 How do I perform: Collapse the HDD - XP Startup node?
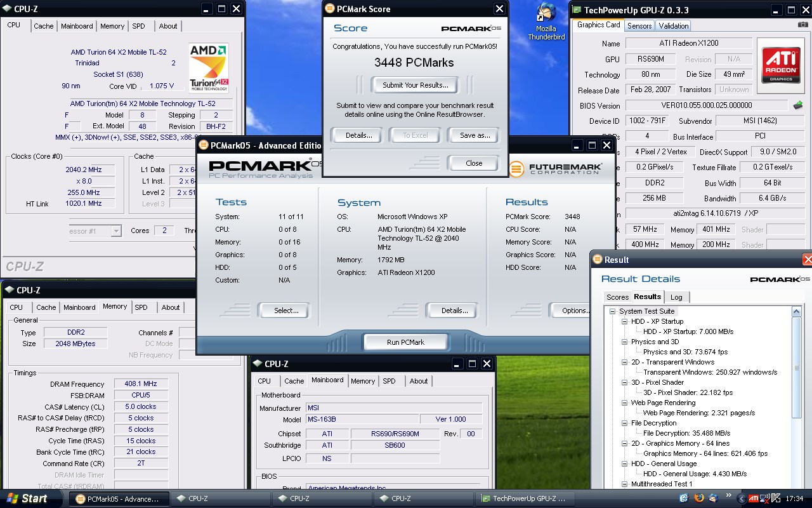[625, 321]
